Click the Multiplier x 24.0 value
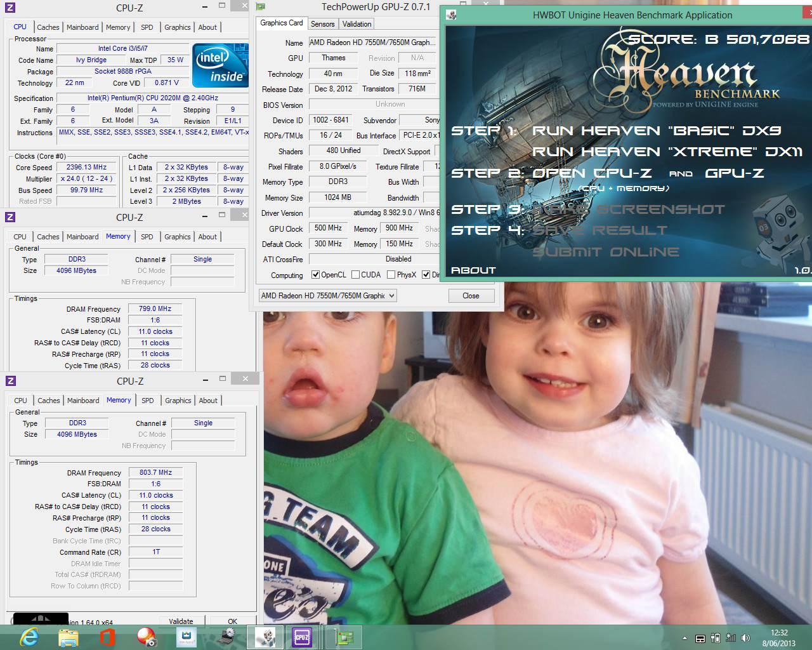The image size is (812, 650). tap(86, 178)
